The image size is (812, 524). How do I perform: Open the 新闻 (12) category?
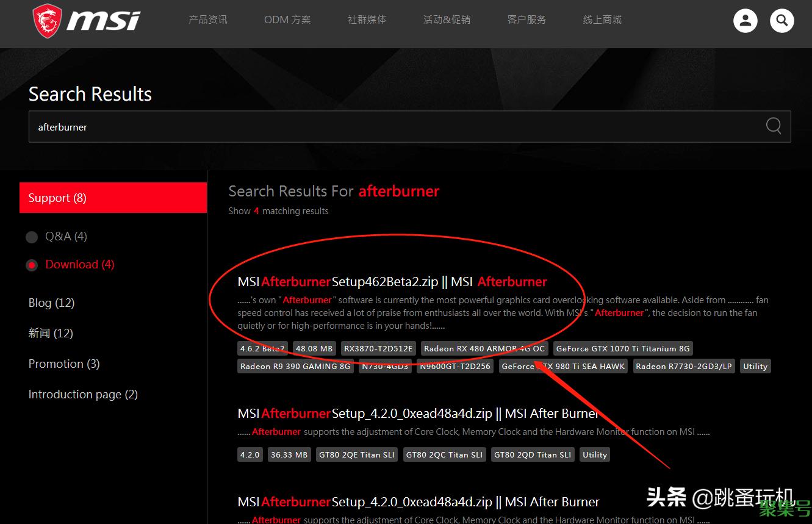51,333
